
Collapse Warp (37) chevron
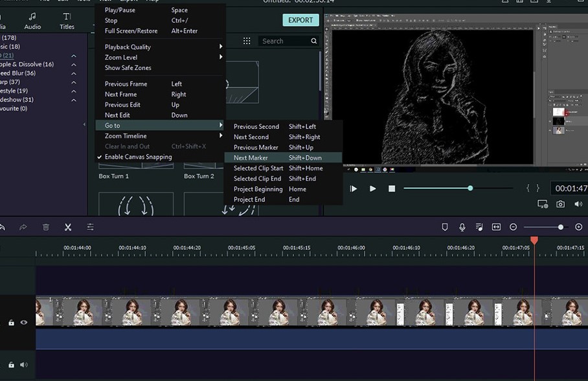click(x=74, y=82)
